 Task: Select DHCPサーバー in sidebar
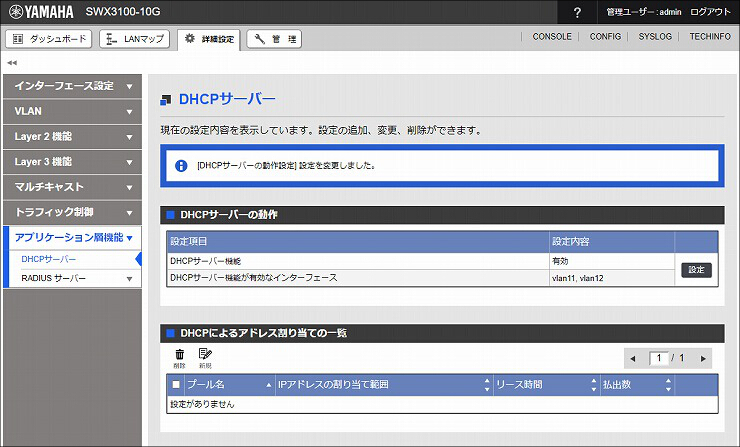49,259
